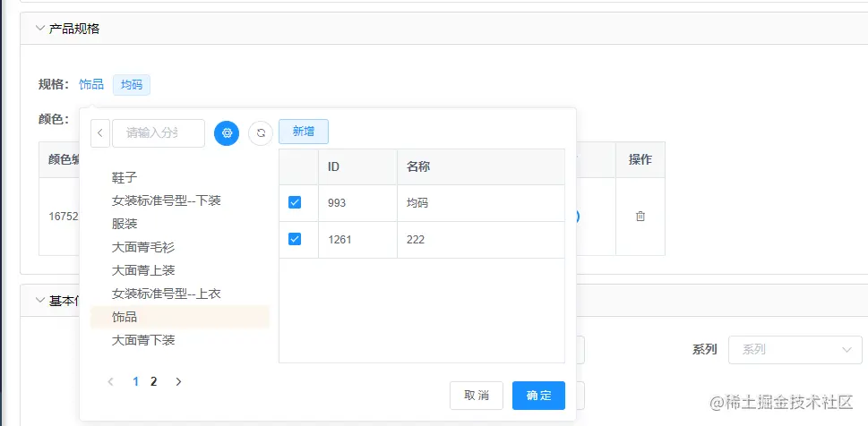868x426 pixels.
Task: Select 大面菁毛衫 category
Action: click(x=179, y=247)
